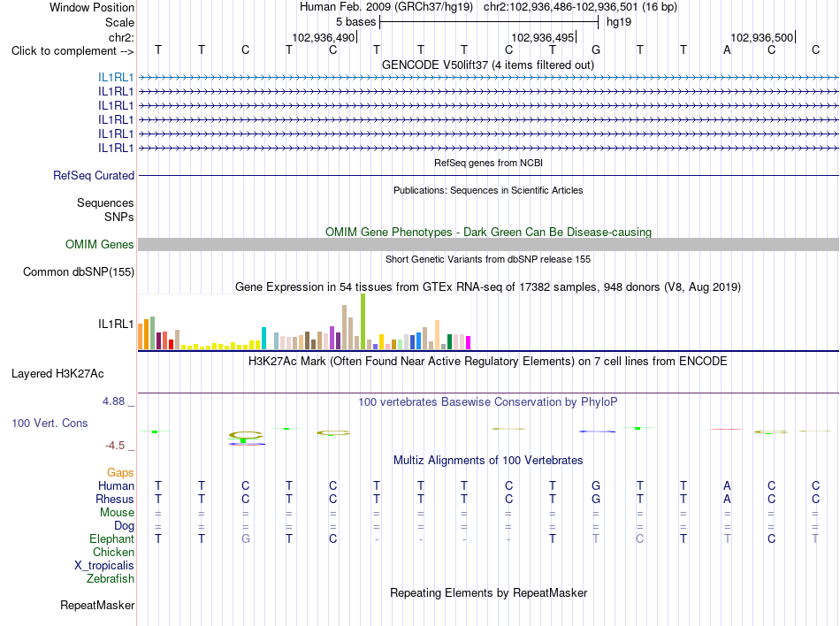Click the SNPs track label
The width and height of the screenshot is (840, 626).
119,217
